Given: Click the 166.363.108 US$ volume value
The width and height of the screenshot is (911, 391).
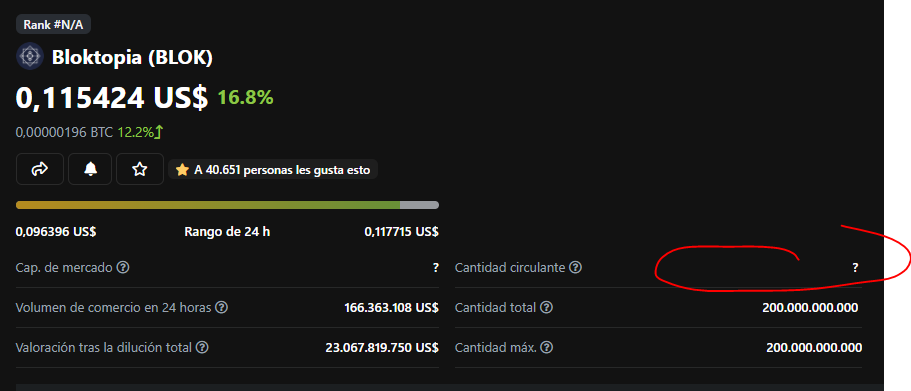Looking at the screenshot, I should 392,307.
